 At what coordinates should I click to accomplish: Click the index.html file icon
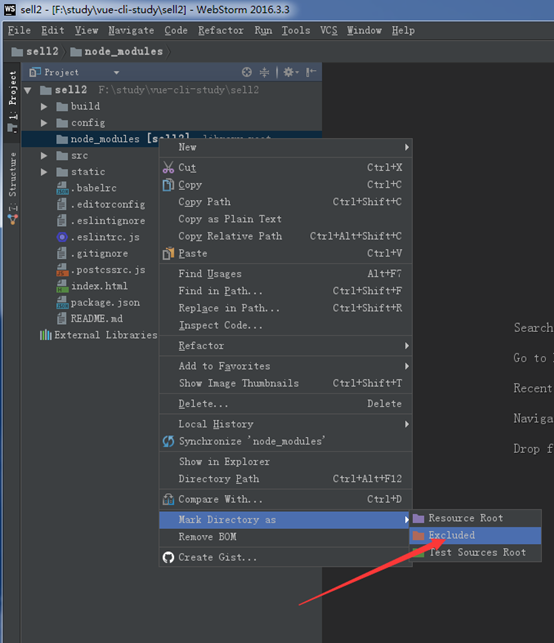[62, 286]
